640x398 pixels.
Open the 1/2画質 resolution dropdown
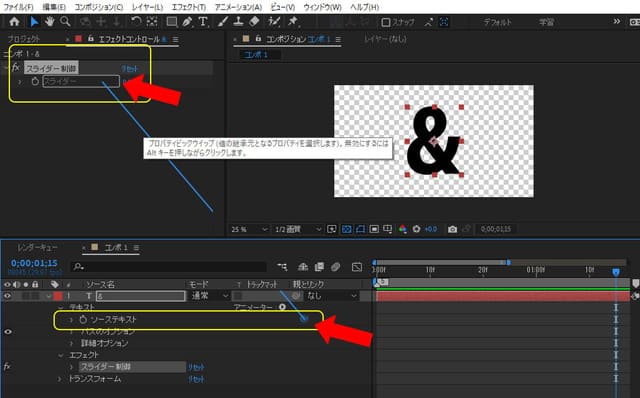pos(298,229)
